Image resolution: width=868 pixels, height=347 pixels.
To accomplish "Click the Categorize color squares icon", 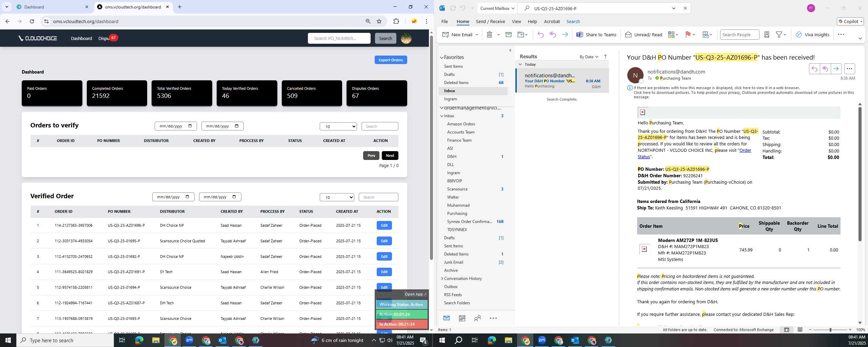I will (671, 35).
